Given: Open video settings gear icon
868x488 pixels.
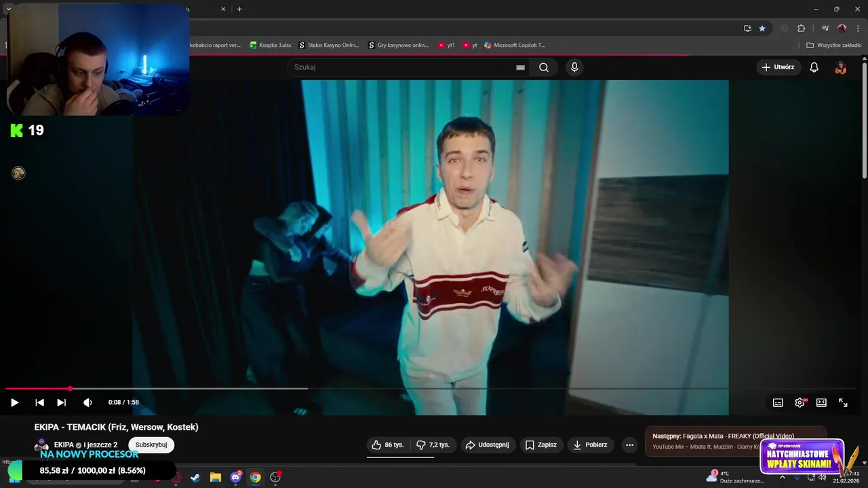Looking at the screenshot, I should (x=800, y=403).
